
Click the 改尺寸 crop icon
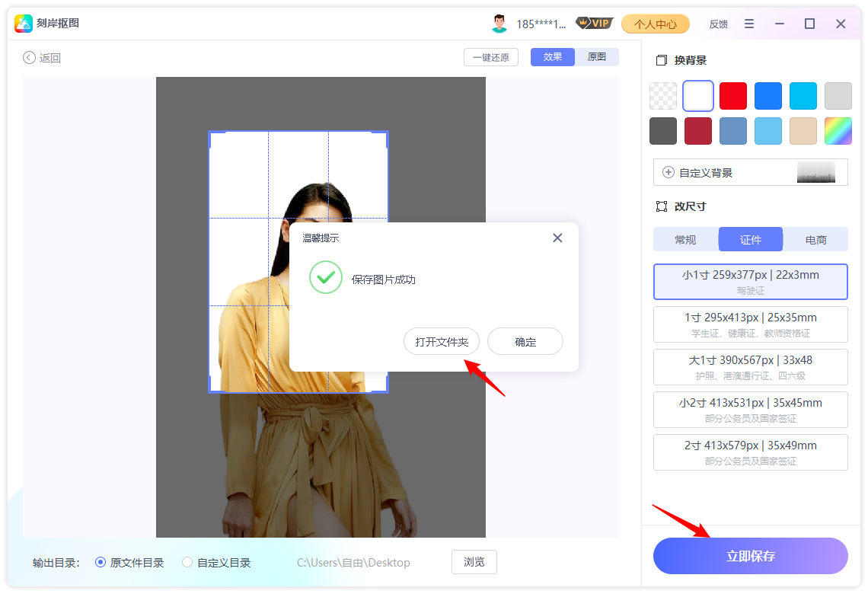tap(662, 206)
